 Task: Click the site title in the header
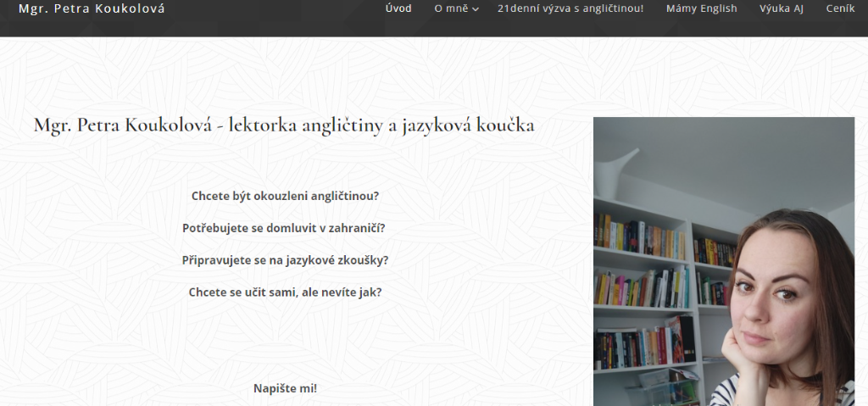point(92,8)
